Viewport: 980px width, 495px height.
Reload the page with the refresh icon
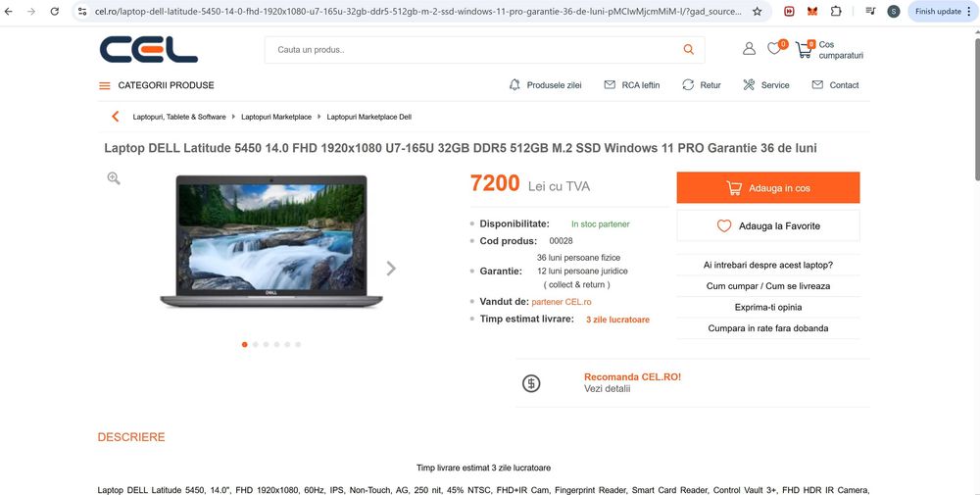coord(54,11)
